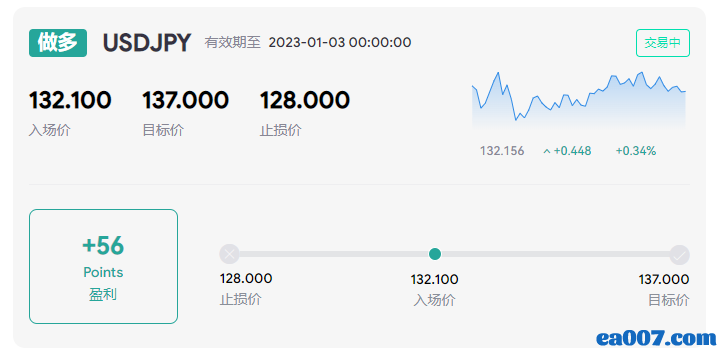726x362 pixels.
Task: Click the expiry date 2023-01-03 00:00:00
Action: (340, 43)
